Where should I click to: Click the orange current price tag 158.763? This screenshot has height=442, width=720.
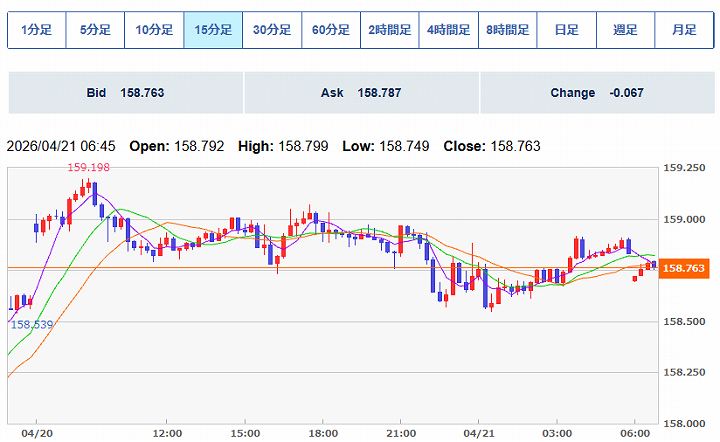pyautogui.click(x=686, y=268)
